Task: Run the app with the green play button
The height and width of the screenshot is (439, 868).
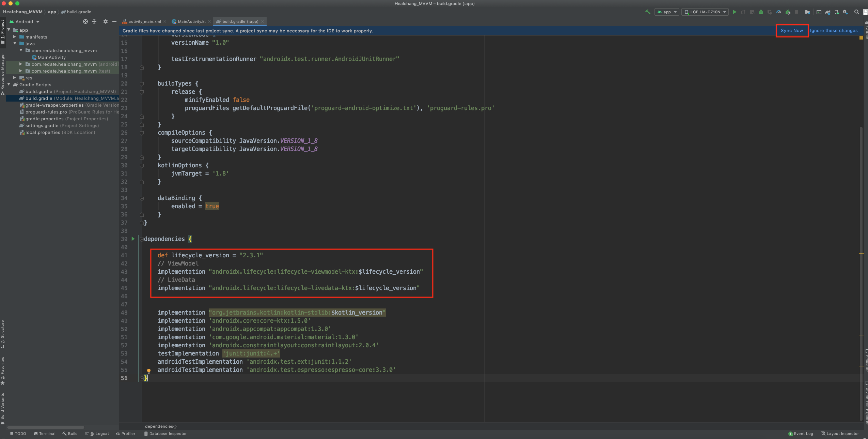Action: [735, 12]
